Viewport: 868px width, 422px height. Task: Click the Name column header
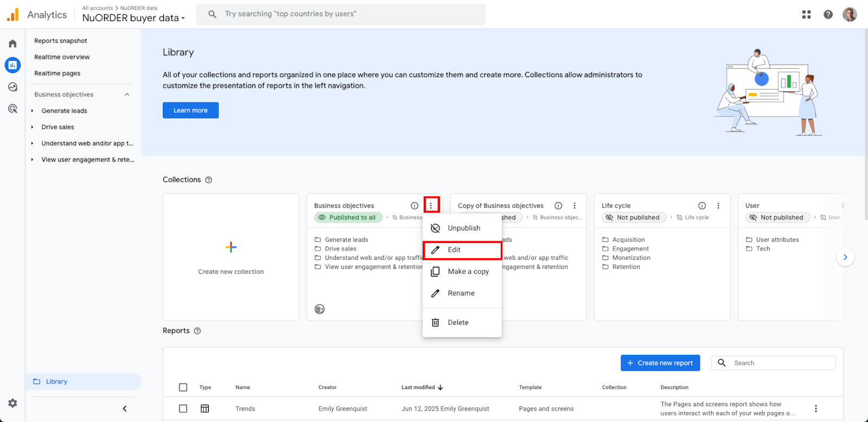(242, 387)
